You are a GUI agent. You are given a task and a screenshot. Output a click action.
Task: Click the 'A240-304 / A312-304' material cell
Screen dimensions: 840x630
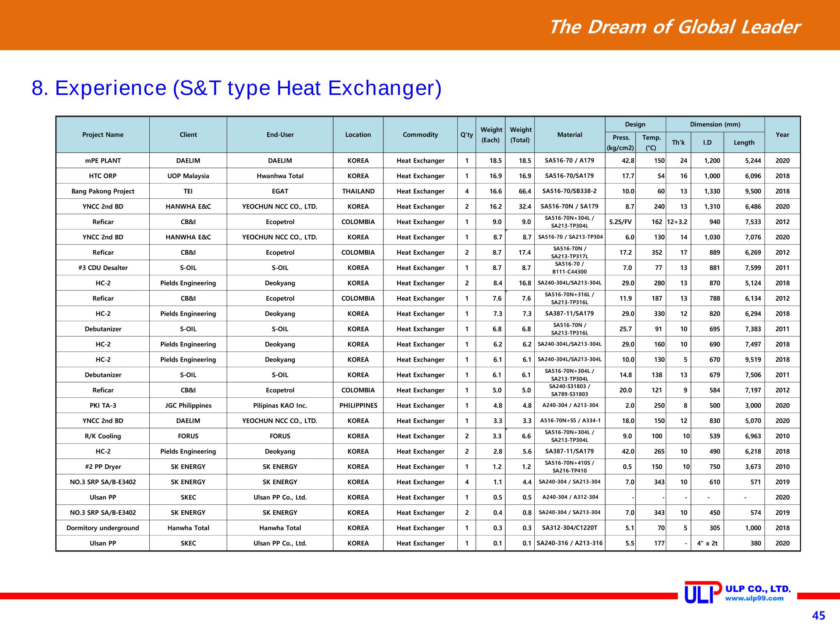tap(570, 497)
